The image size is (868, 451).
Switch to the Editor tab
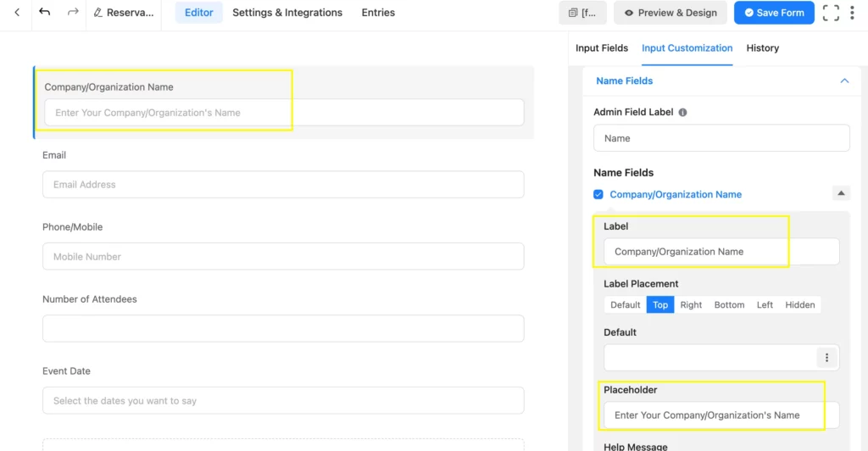coord(198,12)
